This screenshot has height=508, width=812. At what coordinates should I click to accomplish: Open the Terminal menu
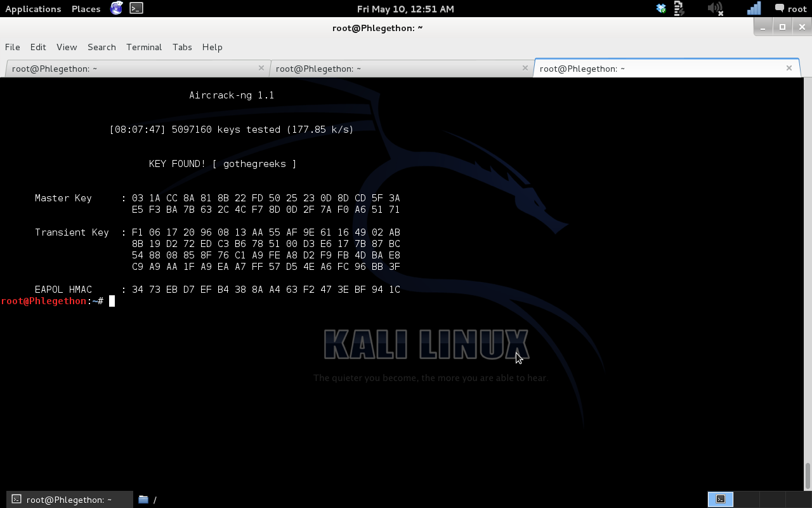[144, 47]
